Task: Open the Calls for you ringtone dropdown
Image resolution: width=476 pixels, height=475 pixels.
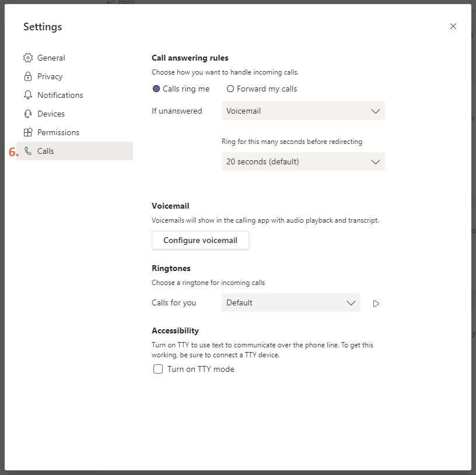Action: coord(290,302)
